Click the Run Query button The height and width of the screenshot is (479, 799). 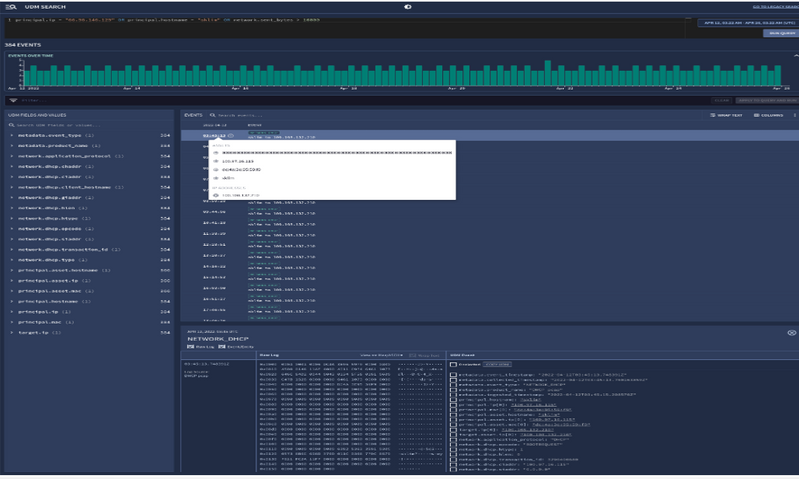tap(780, 33)
